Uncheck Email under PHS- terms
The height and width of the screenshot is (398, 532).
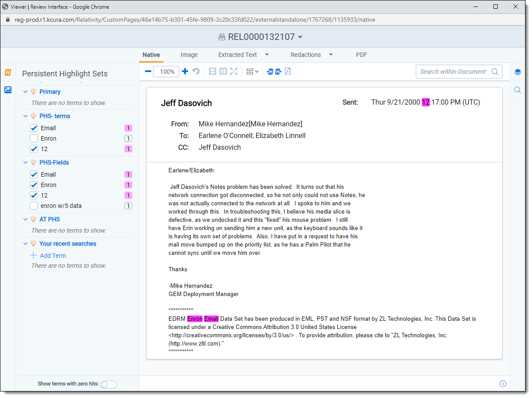pyautogui.click(x=34, y=128)
